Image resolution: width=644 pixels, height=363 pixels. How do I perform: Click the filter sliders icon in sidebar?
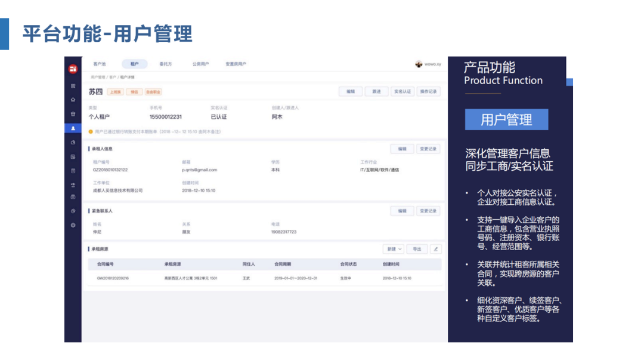(x=73, y=185)
